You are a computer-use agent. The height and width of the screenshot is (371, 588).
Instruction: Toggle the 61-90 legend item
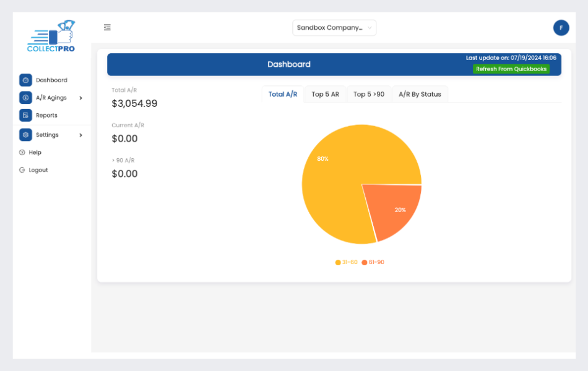pyautogui.click(x=373, y=262)
